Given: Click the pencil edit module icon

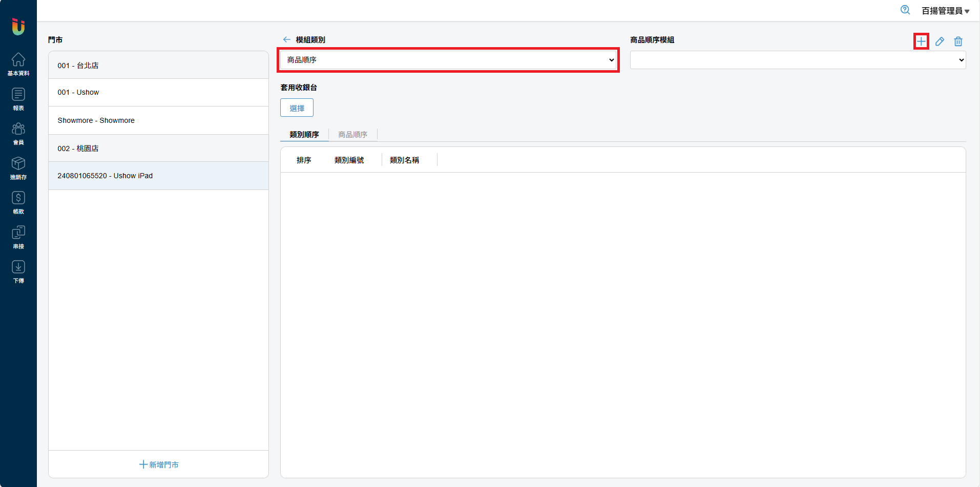Looking at the screenshot, I should click(940, 41).
